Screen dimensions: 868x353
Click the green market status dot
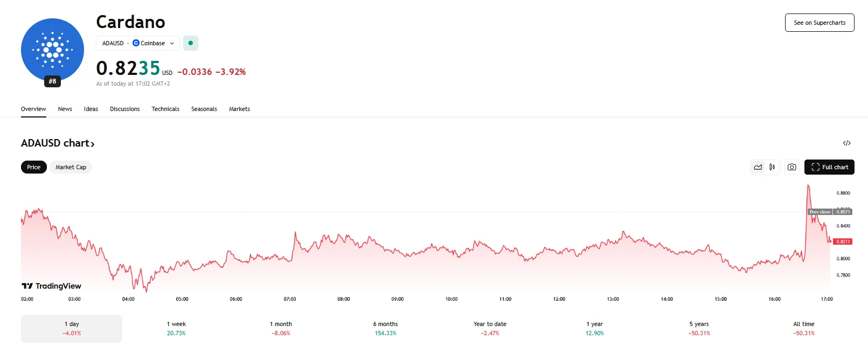[x=191, y=43]
